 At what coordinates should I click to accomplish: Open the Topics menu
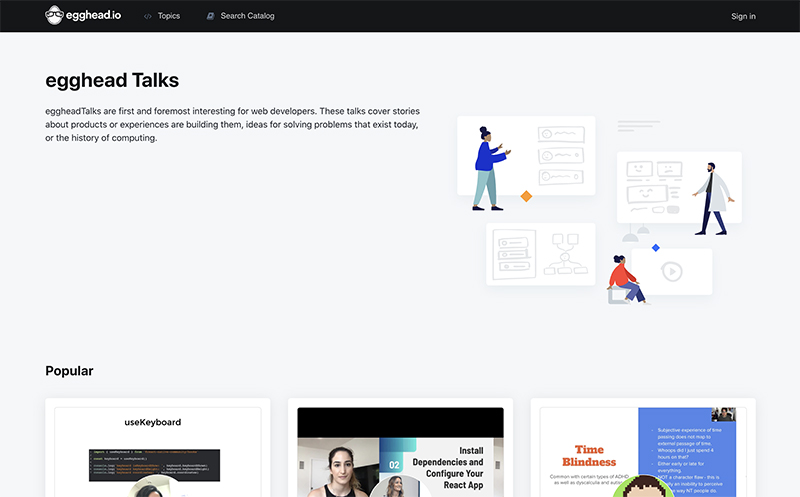(x=168, y=16)
